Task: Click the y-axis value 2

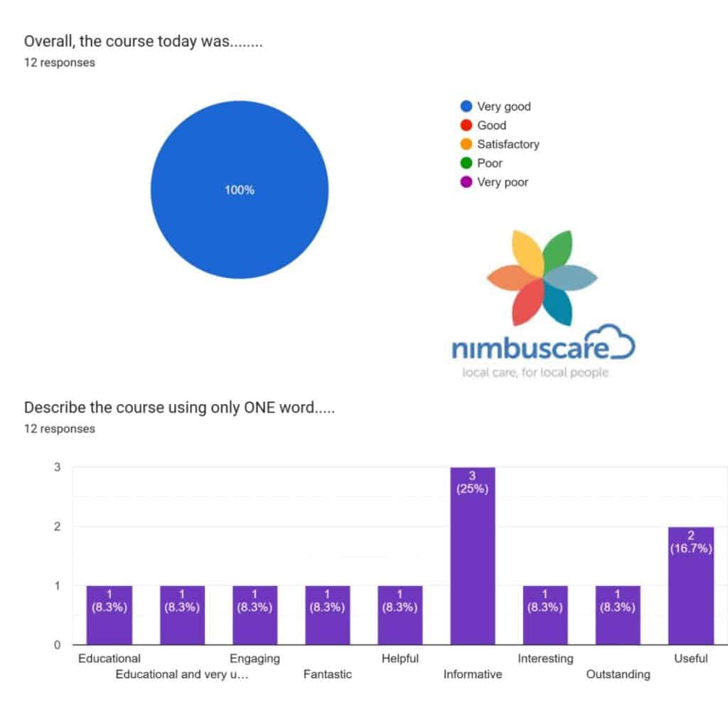Action: tap(57, 526)
